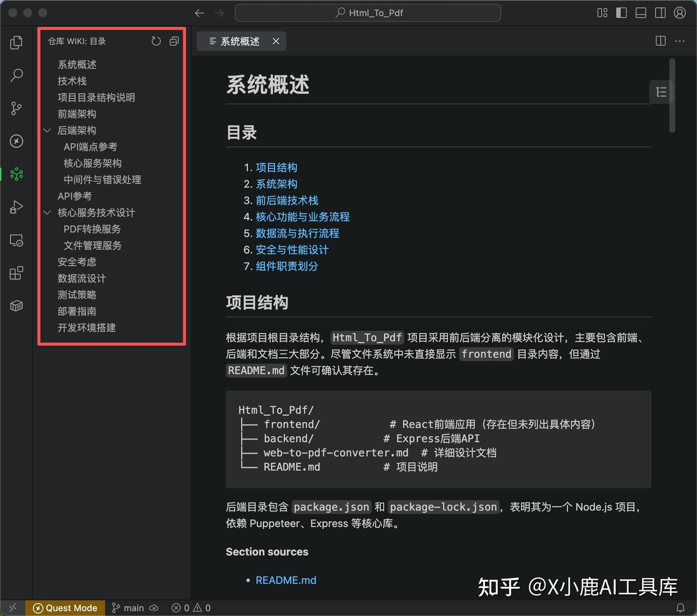Screen dimensions: 697x616
Task: Toggle the secondary side bar
Action: coord(660,13)
